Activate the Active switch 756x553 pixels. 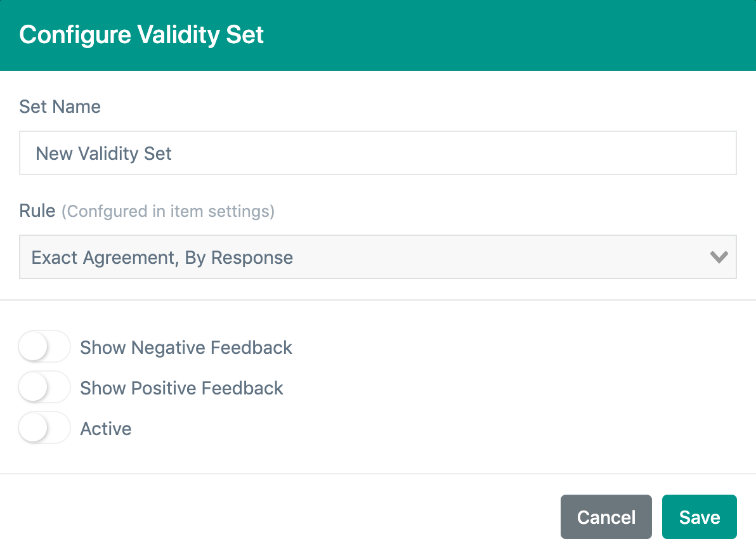(44, 428)
